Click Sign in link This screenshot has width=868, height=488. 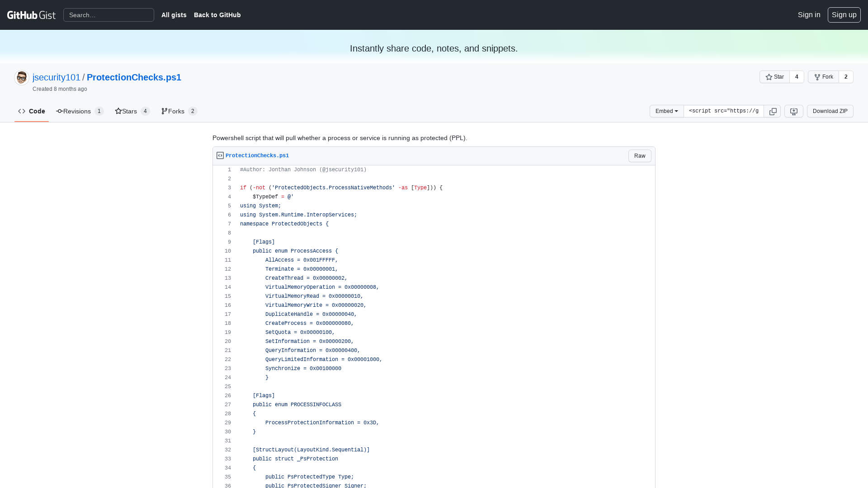click(809, 15)
